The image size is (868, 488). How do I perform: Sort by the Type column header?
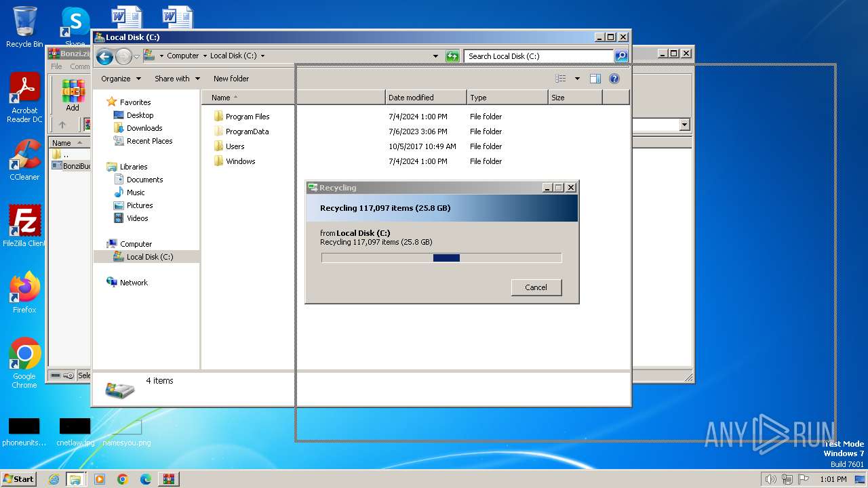point(507,98)
